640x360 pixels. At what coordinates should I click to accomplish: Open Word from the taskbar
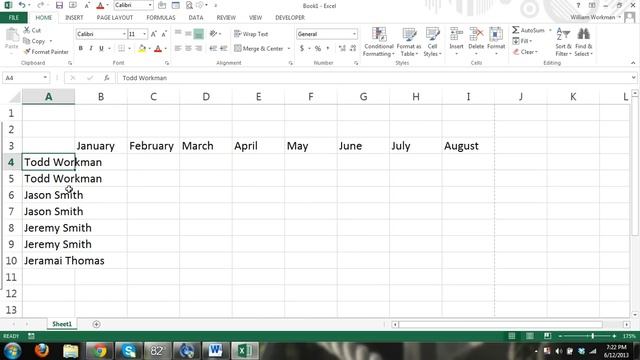(216, 351)
